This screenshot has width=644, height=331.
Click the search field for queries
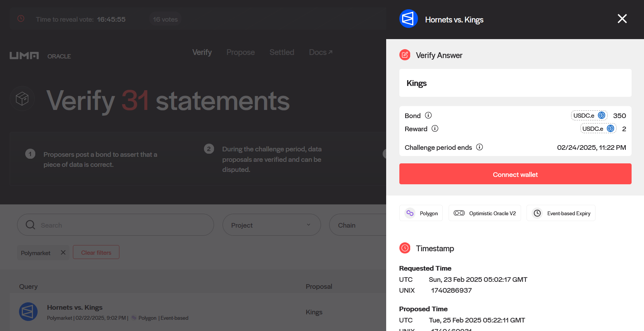click(x=116, y=225)
